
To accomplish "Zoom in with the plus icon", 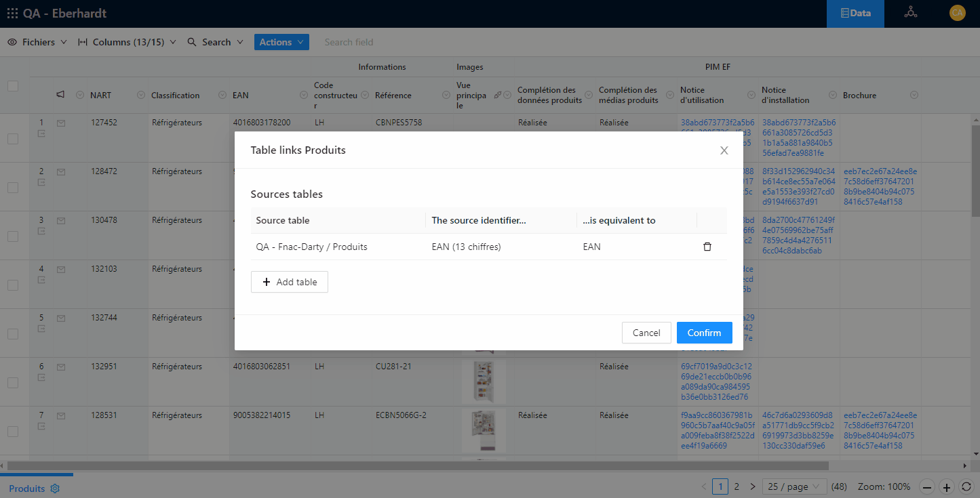I will tap(947, 486).
